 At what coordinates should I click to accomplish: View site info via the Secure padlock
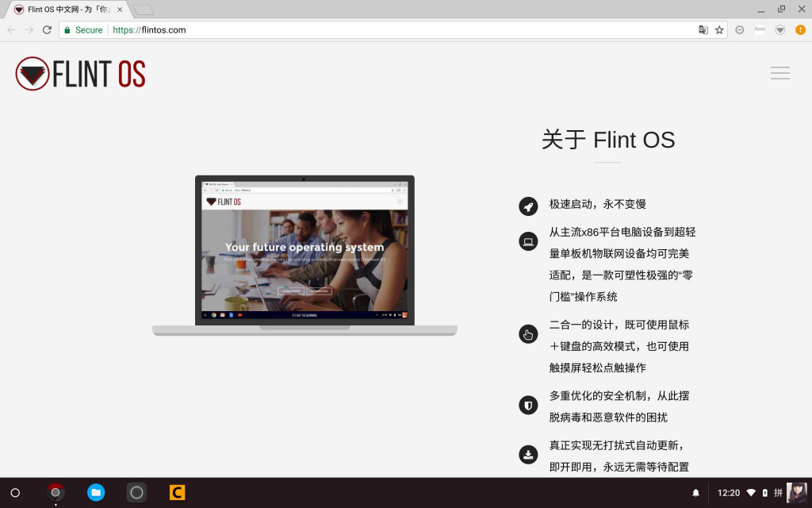(x=83, y=30)
